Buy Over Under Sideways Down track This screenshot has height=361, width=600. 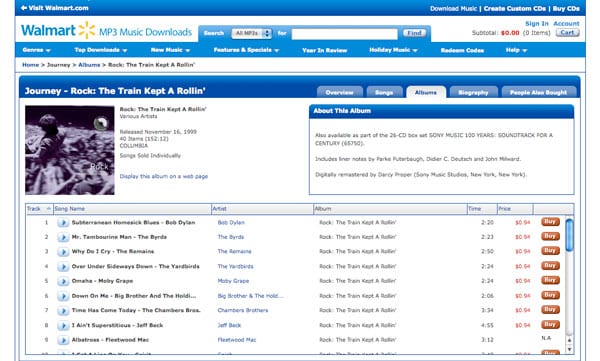pos(550,266)
